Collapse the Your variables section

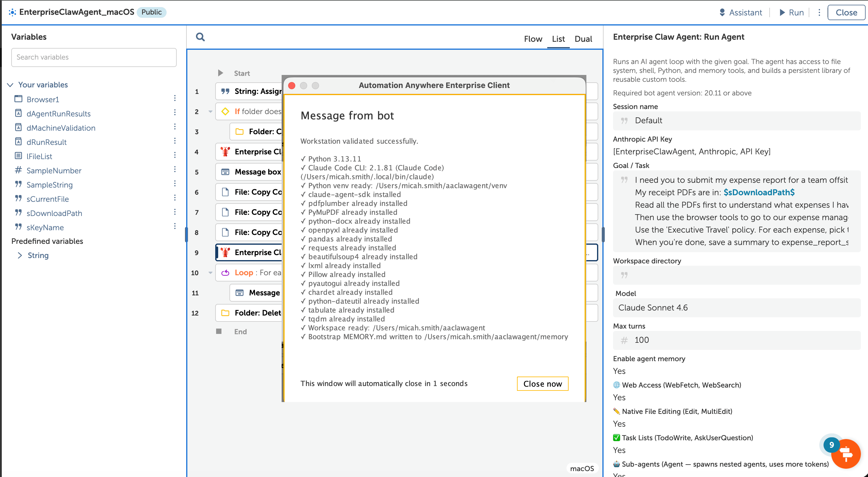point(10,85)
